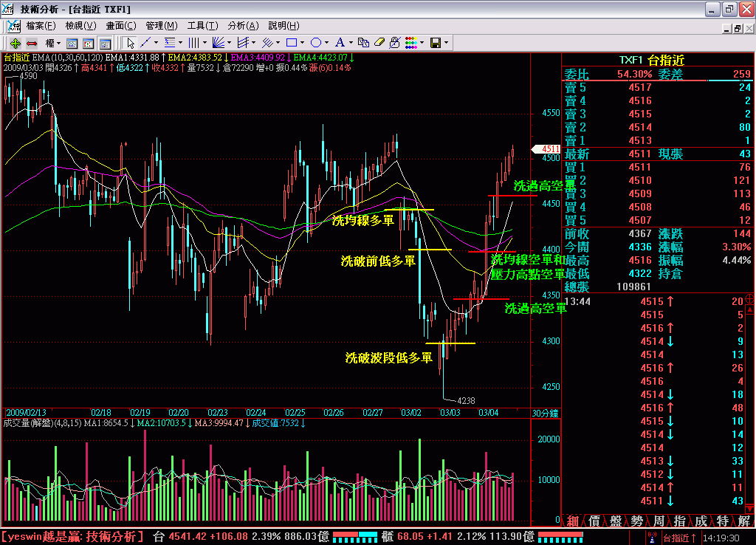756x545 pixels.
Task: Click the TXF1 台指近 panel header
Action: [x=652, y=61]
